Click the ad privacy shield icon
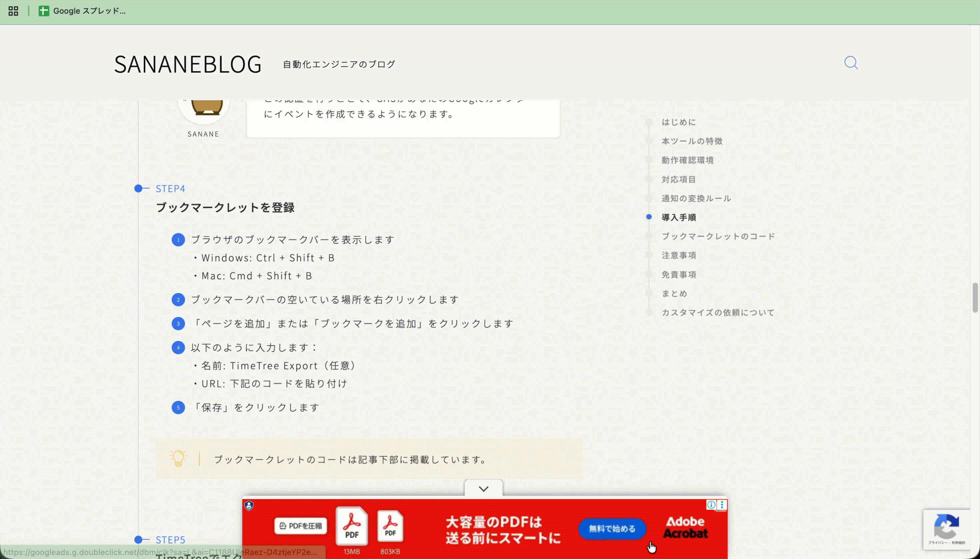The image size is (980, 559). [x=249, y=506]
